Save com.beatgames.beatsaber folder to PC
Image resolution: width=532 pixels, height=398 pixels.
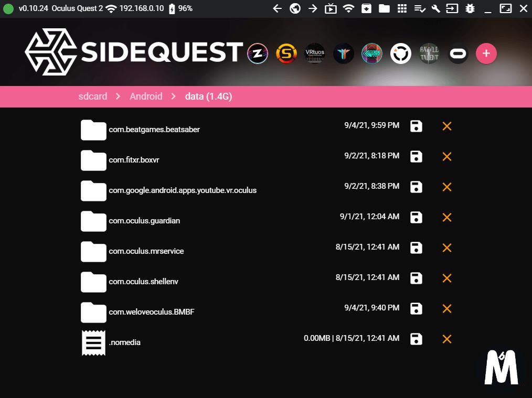coord(416,126)
